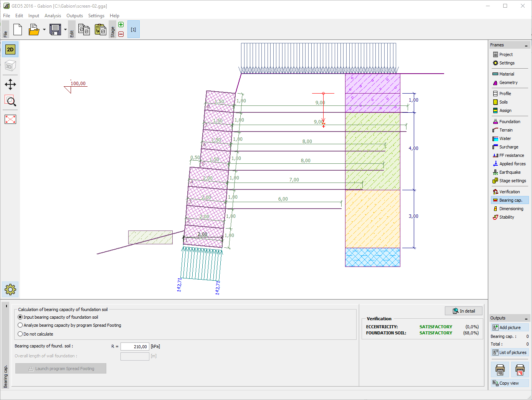Select Input bearing capacity of foundation soil
The height and width of the screenshot is (400, 532).
click(x=20, y=317)
